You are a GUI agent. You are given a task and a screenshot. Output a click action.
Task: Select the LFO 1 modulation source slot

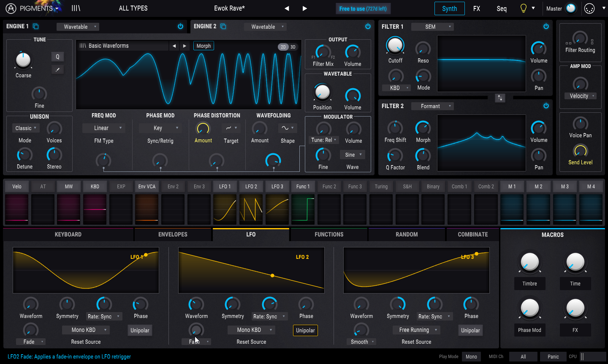(225, 186)
